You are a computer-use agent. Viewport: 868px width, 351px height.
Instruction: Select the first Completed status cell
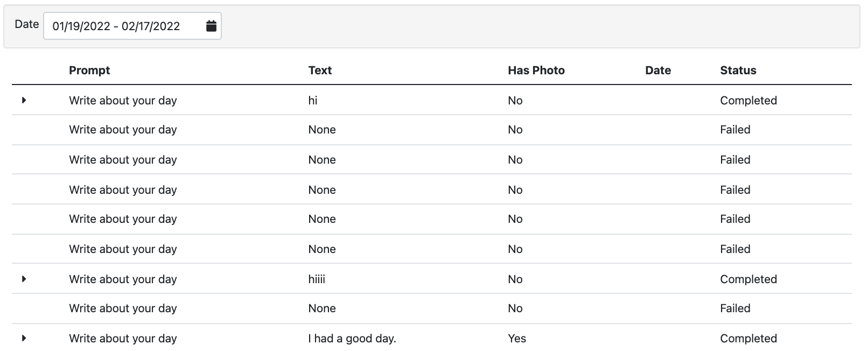(x=748, y=100)
